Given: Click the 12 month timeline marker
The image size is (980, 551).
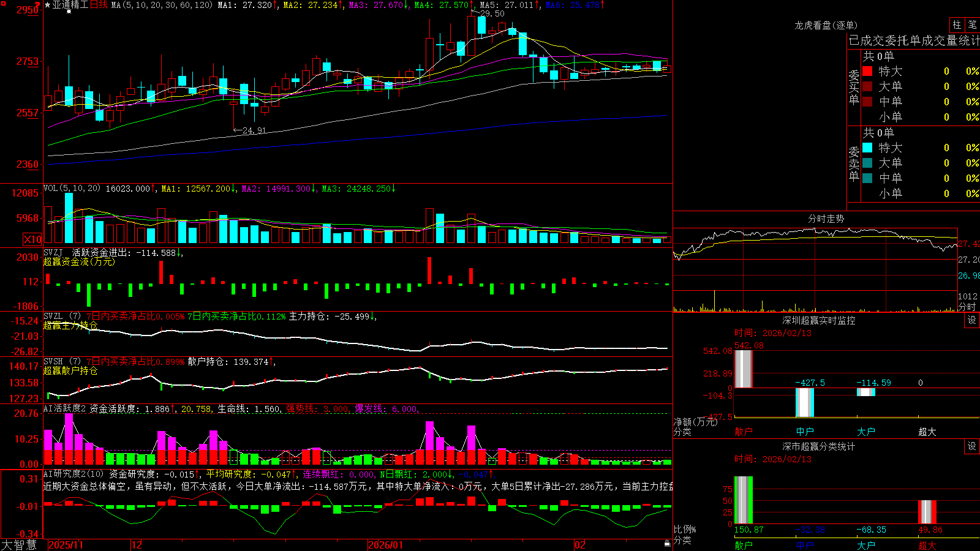Looking at the screenshot, I should (x=137, y=545).
